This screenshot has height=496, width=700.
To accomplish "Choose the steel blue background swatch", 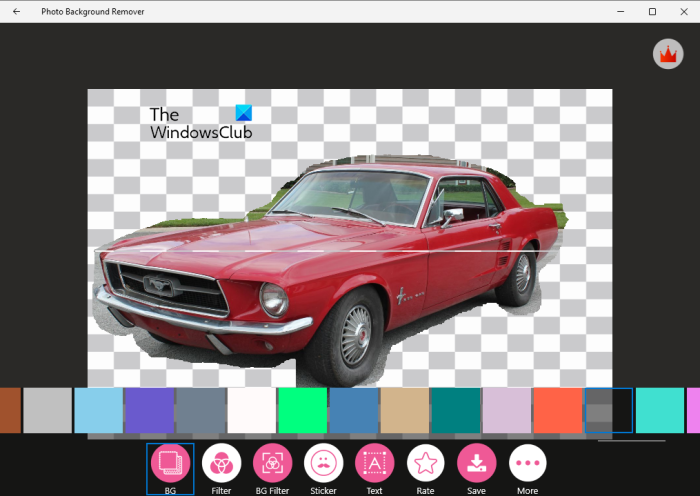I will point(354,410).
